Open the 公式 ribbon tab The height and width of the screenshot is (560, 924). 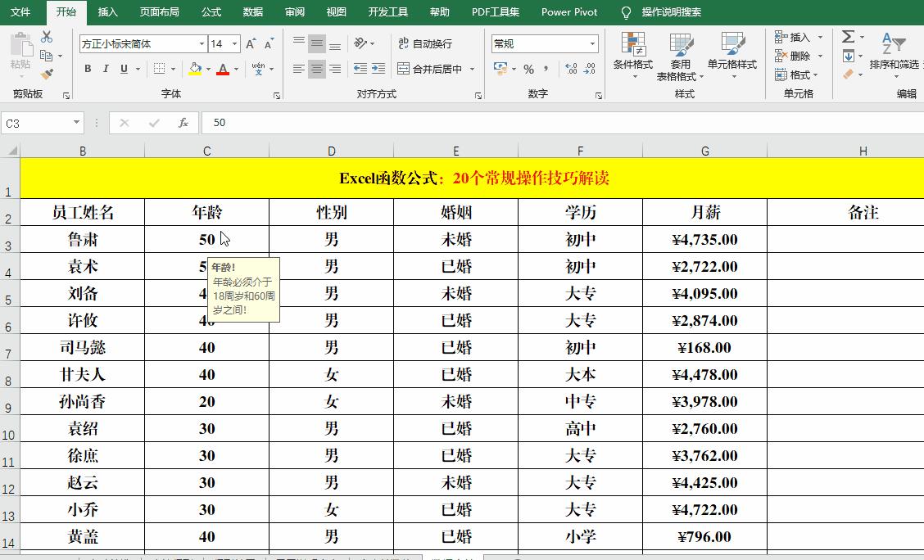(211, 12)
